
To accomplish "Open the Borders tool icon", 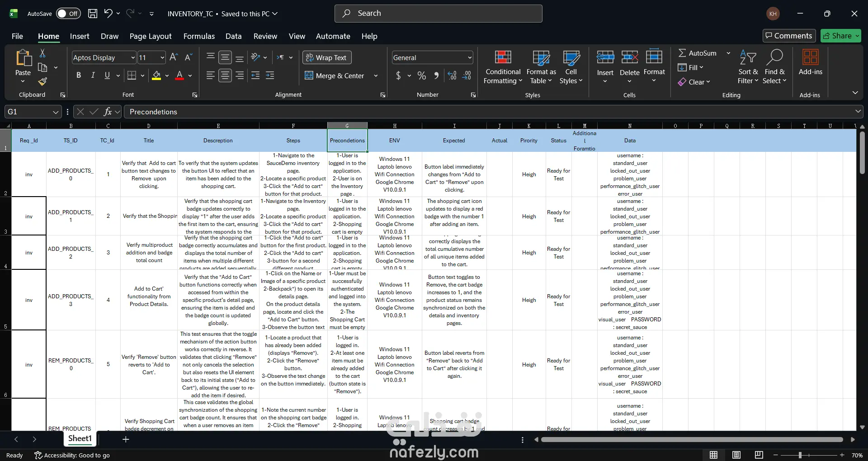I will point(132,75).
